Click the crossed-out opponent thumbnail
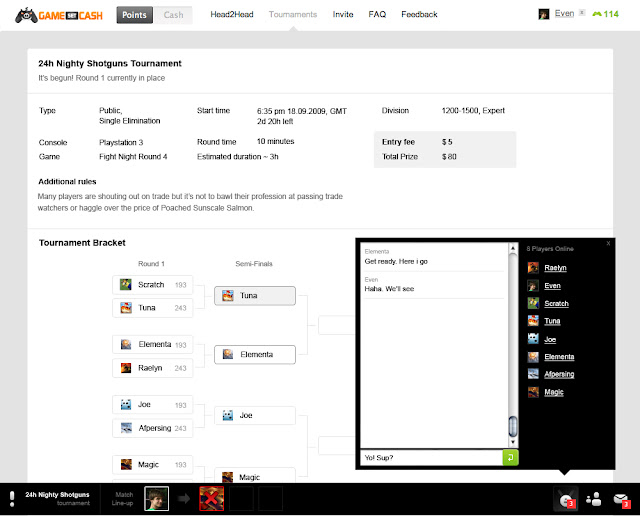The height and width of the screenshot is (516, 640). click(x=211, y=498)
